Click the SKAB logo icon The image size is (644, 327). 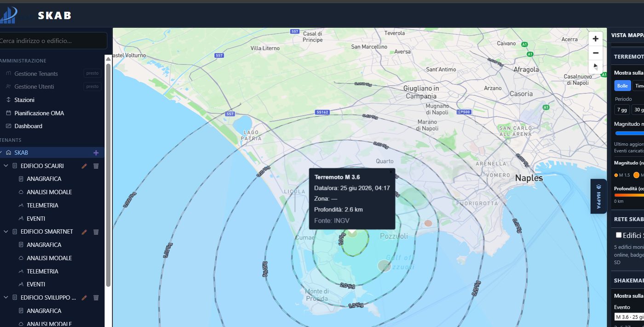[8, 15]
